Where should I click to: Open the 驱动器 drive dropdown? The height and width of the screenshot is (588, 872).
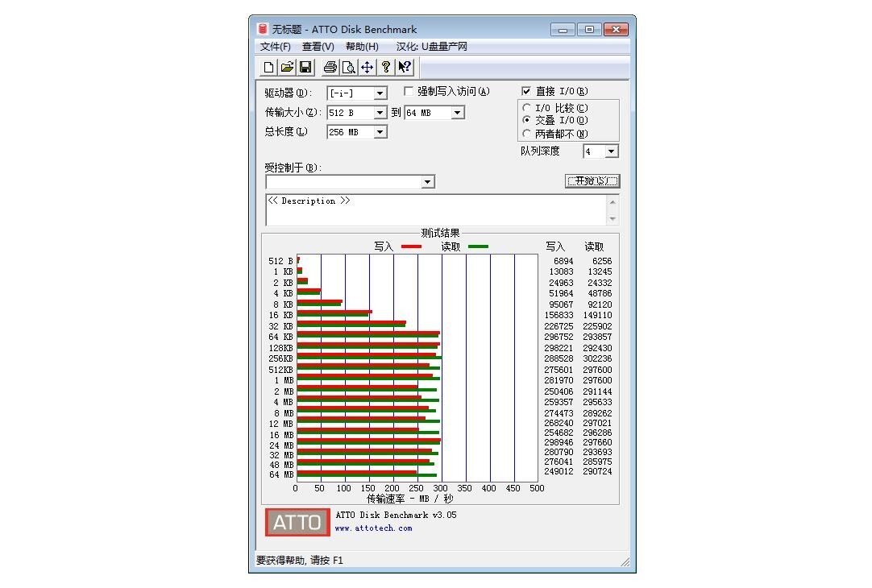pyautogui.click(x=380, y=93)
